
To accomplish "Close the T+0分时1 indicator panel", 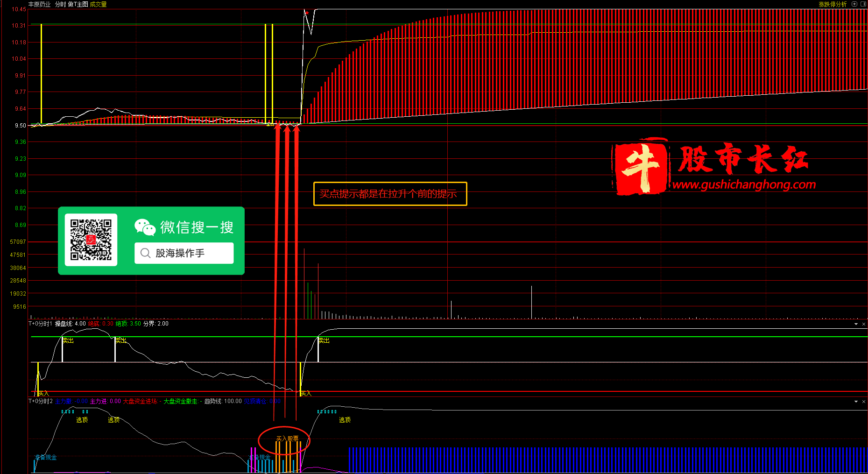I will (x=864, y=324).
